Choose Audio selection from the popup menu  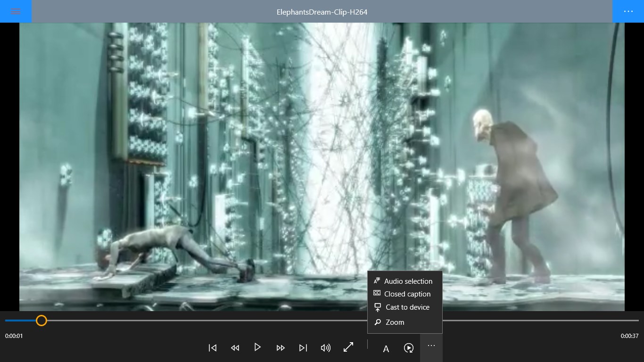pos(405,281)
